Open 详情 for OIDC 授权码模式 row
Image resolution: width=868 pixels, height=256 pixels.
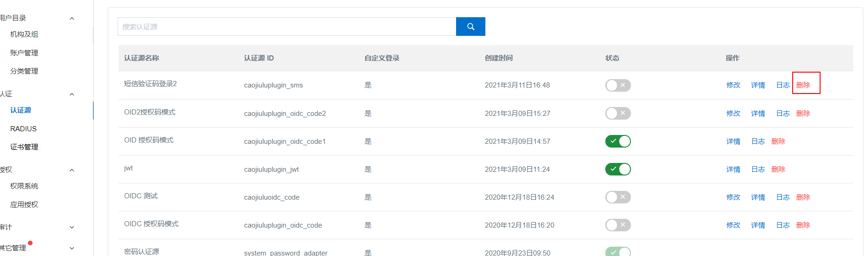[x=758, y=225]
